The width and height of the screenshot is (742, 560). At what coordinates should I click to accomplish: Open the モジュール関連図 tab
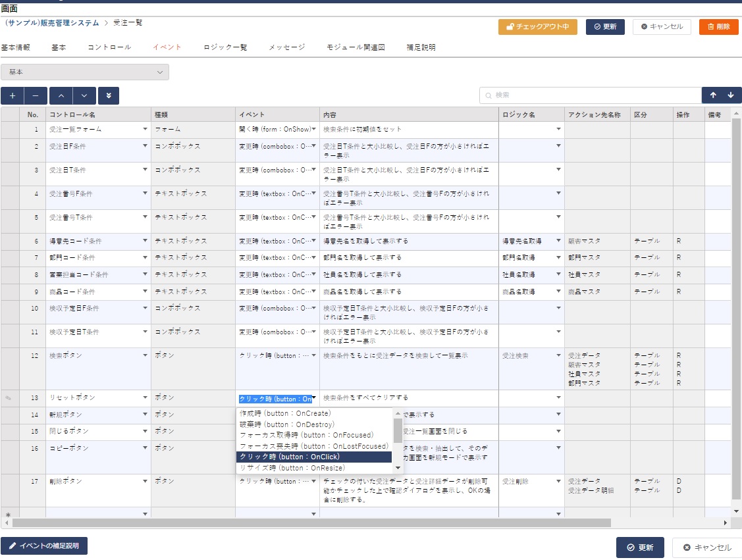pos(356,47)
